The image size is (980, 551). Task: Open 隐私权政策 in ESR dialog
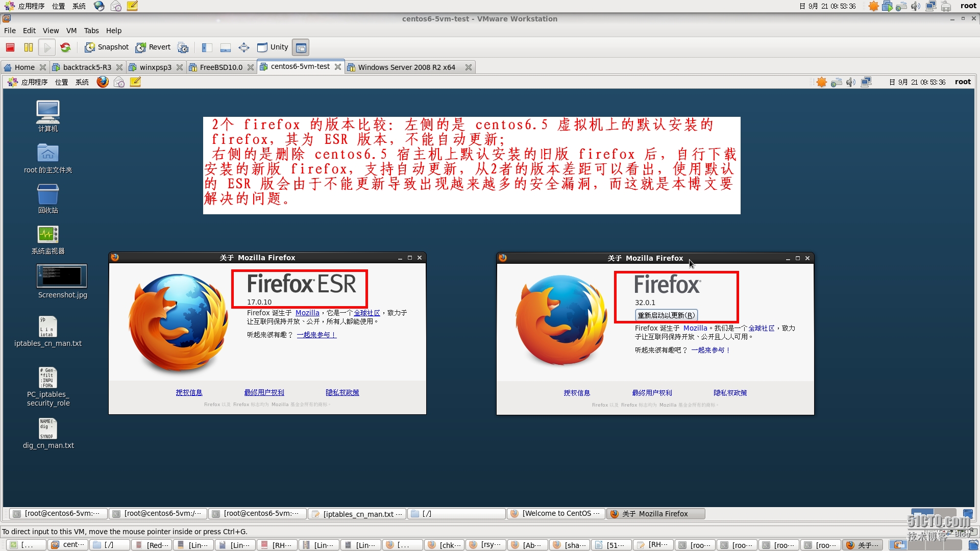pyautogui.click(x=342, y=392)
